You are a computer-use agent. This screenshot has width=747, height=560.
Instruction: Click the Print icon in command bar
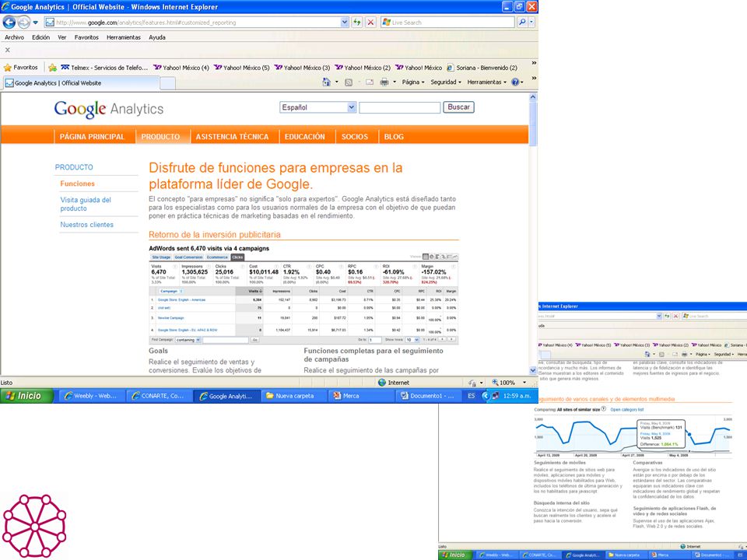[x=384, y=82]
